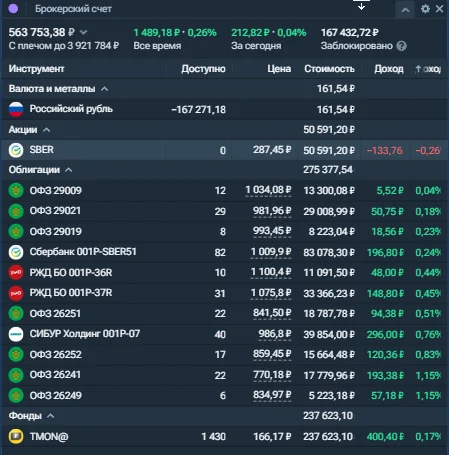Click ОФЗ 29021 price 981,96 ₽

point(272,211)
